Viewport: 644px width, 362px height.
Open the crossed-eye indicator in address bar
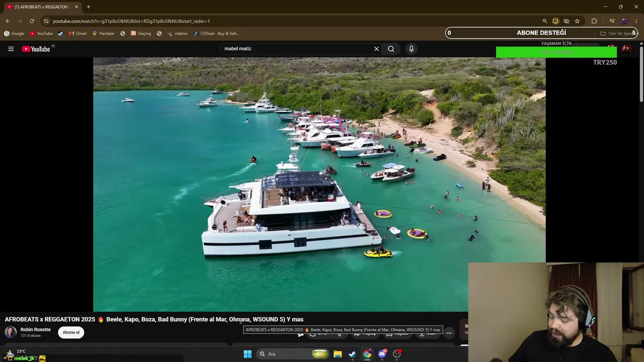tap(567, 21)
